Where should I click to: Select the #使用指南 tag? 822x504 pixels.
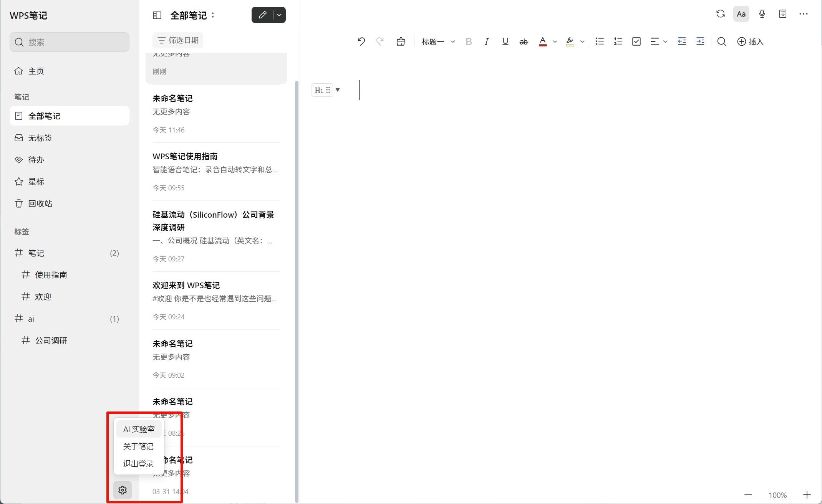(70, 275)
